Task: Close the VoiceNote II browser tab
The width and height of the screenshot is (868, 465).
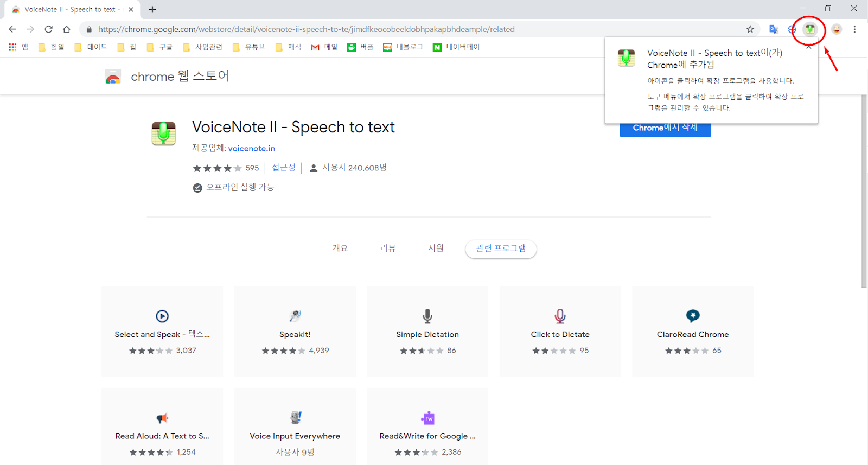Action: click(x=131, y=9)
